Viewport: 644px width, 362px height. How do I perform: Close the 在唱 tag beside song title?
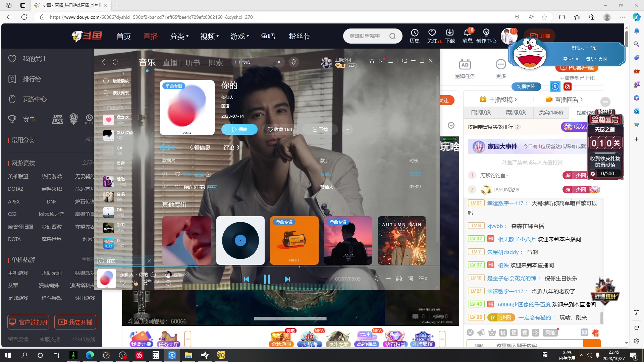tap(185, 275)
